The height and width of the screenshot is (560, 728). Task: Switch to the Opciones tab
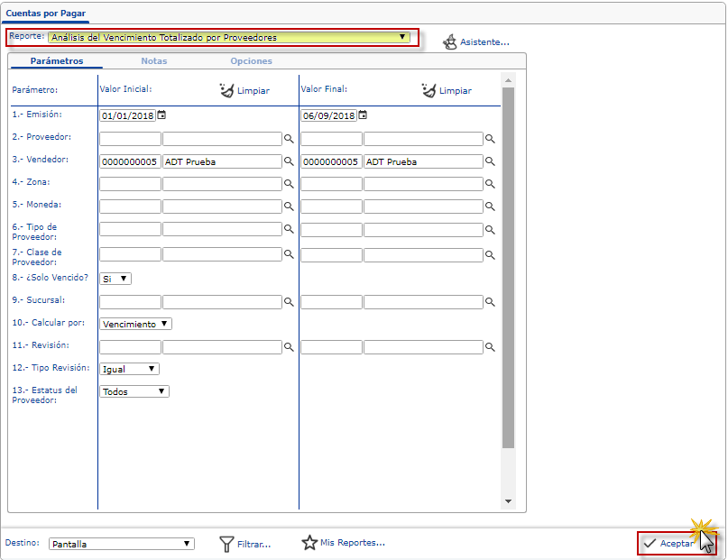pyautogui.click(x=251, y=61)
